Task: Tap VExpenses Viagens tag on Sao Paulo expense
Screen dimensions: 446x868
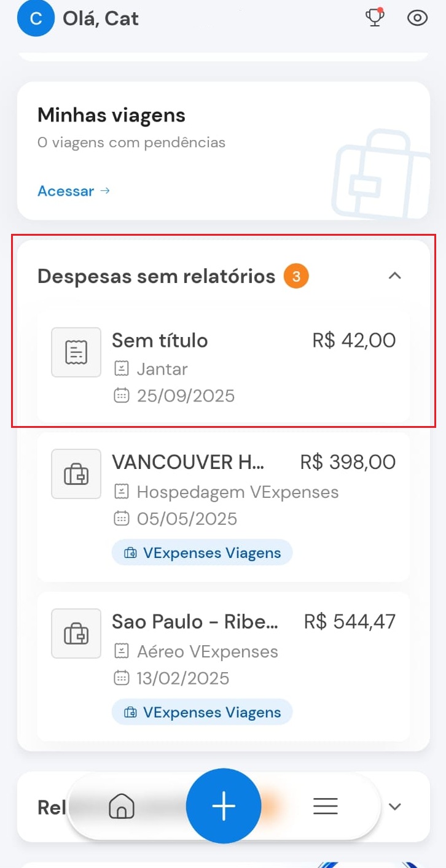Action: pyautogui.click(x=202, y=712)
